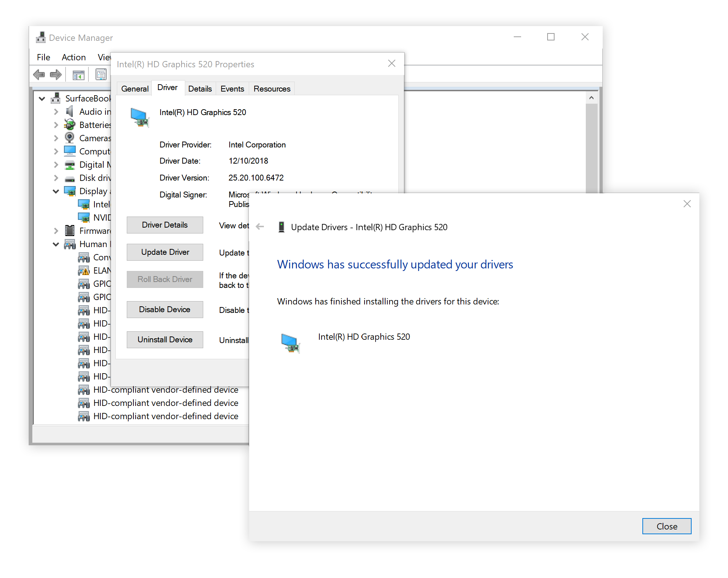
Task: Click the Intel Corporation driver provider value
Action: (x=257, y=144)
